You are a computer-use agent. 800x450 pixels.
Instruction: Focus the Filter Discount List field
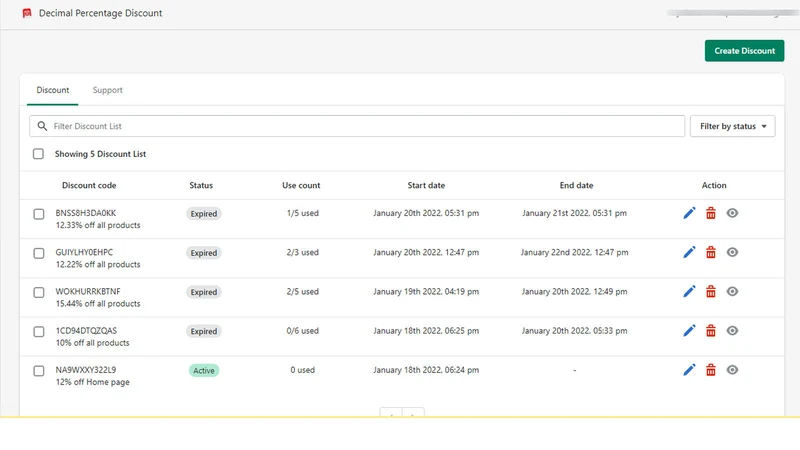click(x=357, y=126)
